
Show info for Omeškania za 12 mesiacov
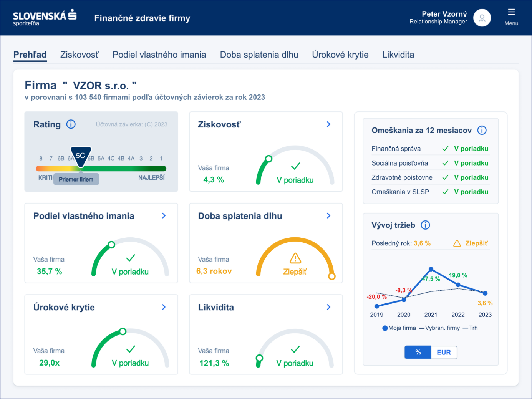tap(482, 130)
